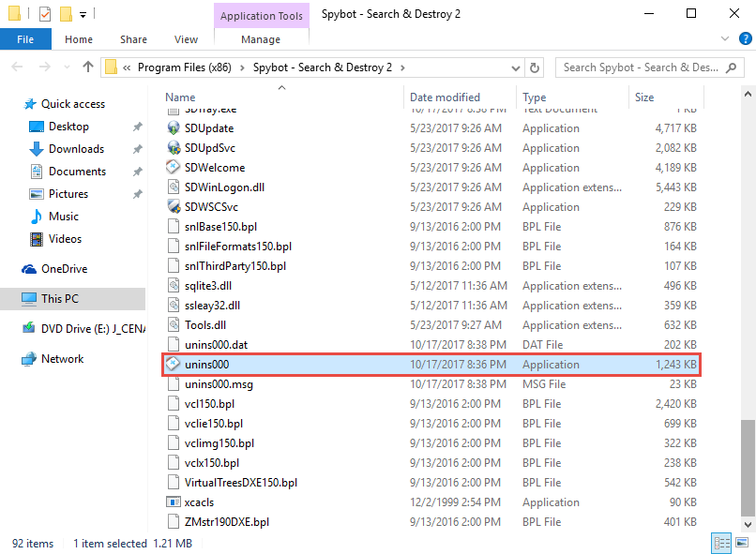Open the Downloads folder in sidebar
Image resolution: width=756 pixels, height=554 pixels.
(x=76, y=149)
